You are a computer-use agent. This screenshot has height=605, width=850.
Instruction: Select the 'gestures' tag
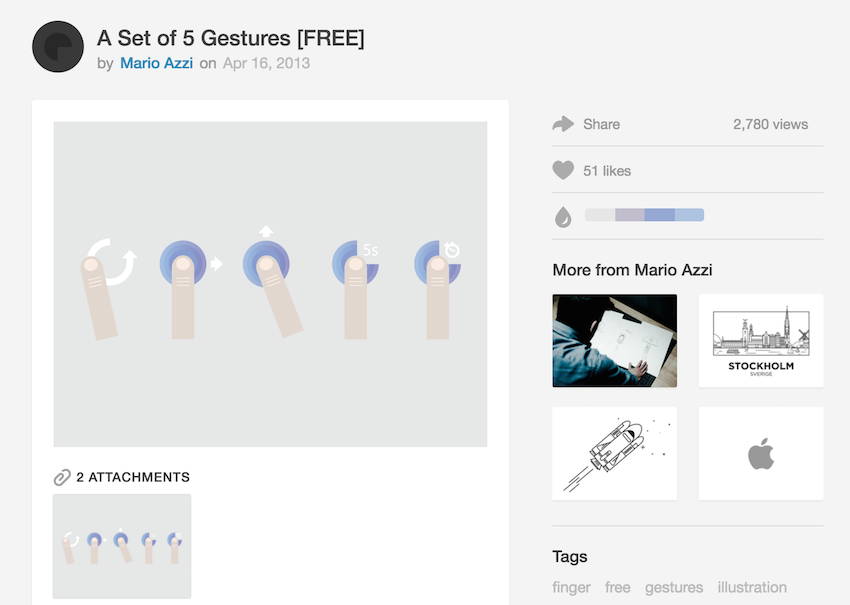(674, 587)
